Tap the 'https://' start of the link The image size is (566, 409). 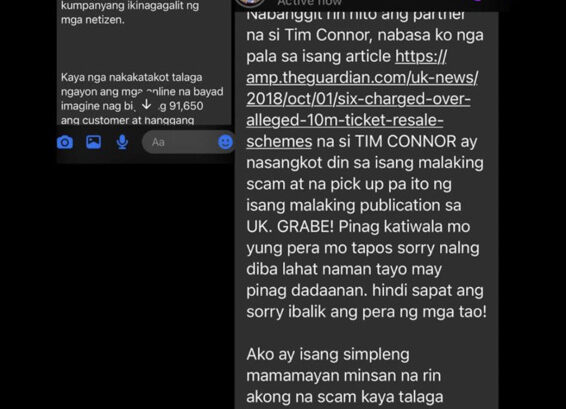pos(421,56)
